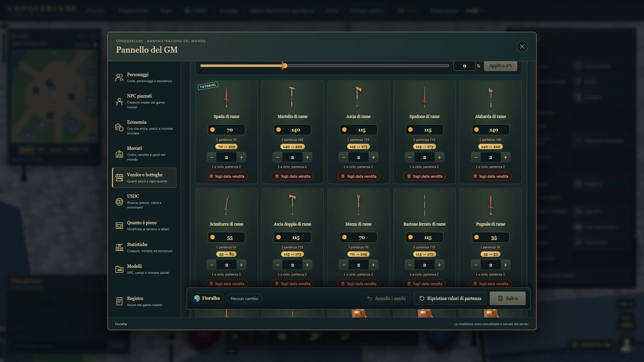Click the percentage slider handle
The image size is (644, 362).
(x=284, y=66)
